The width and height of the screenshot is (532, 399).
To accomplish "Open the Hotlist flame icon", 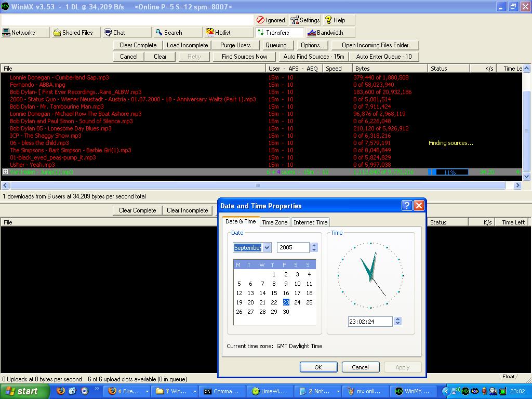I will [210, 33].
